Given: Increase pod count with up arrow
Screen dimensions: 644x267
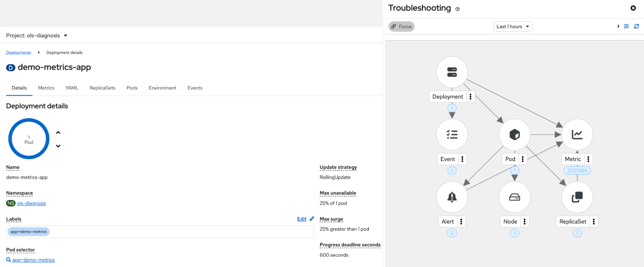Looking at the screenshot, I should (58, 133).
